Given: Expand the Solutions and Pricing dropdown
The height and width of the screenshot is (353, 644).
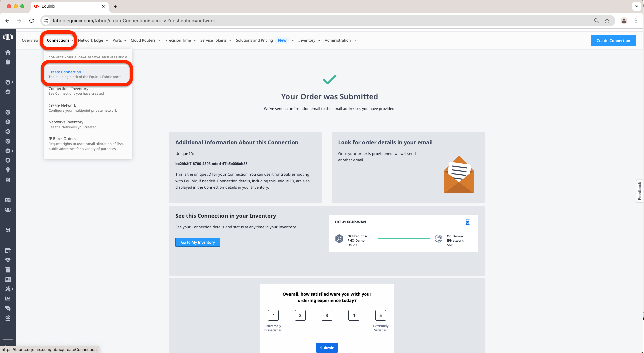Looking at the screenshot, I should click(265, 40).
